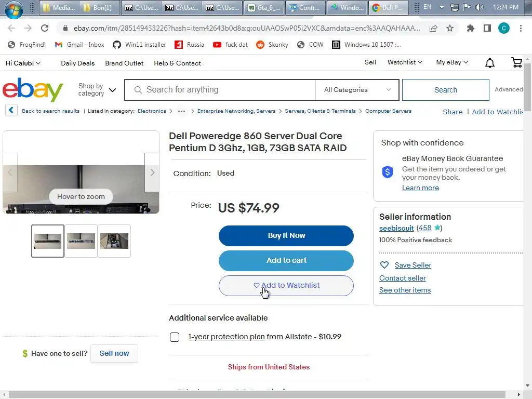Open the Chrome extensions puzzle icon
532x399 pixels.
point(471,29)
